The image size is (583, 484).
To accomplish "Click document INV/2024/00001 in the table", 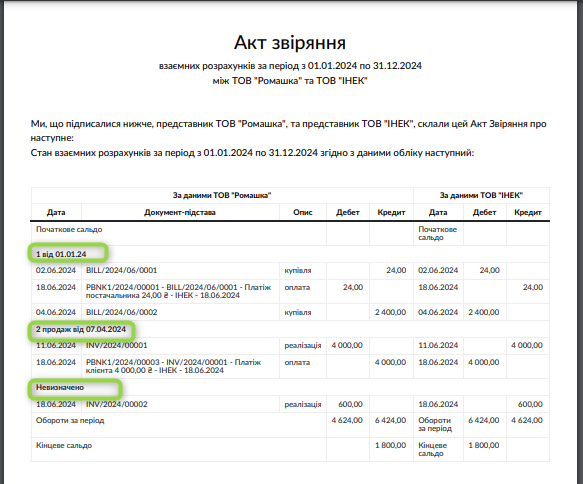I will pyautogui.click(x=116, y=345).
